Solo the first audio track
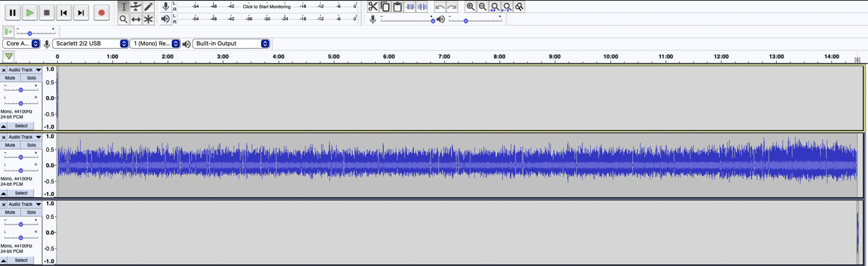Screen dimensions: 868x266 (x=31, y=78)
